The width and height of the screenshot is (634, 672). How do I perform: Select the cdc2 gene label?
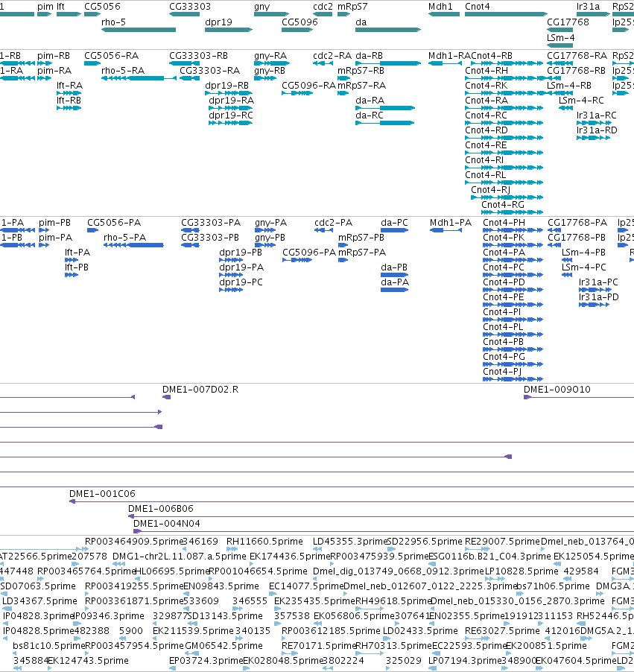[323, 7]
